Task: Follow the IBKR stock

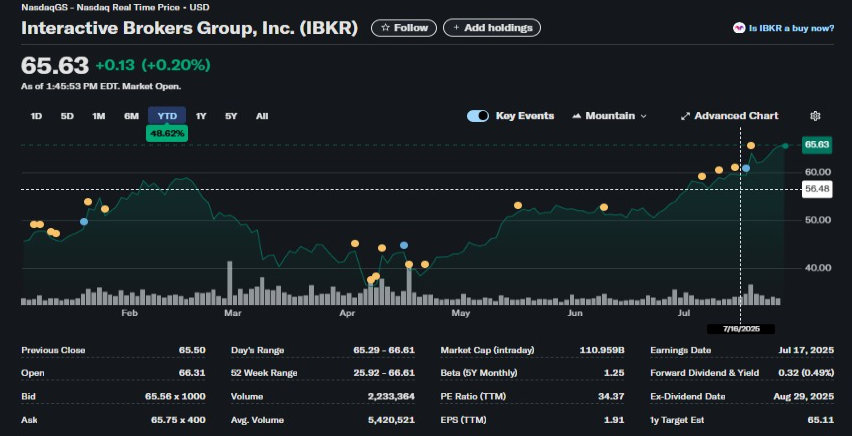Action: coord(404,28)
